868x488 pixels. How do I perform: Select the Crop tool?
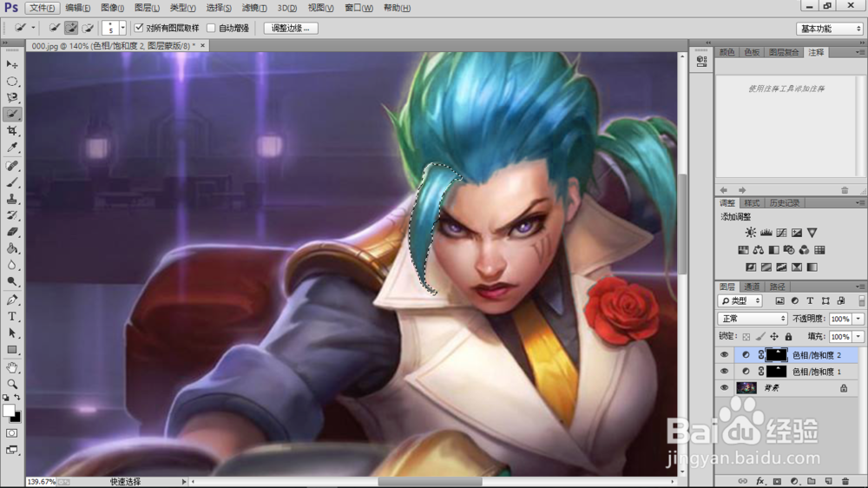[x=11, y=131]
